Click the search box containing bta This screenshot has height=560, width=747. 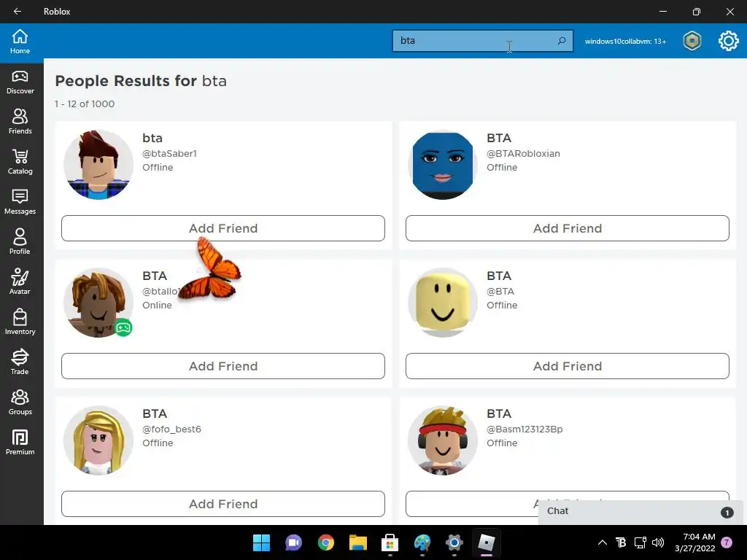click(483, 41)
